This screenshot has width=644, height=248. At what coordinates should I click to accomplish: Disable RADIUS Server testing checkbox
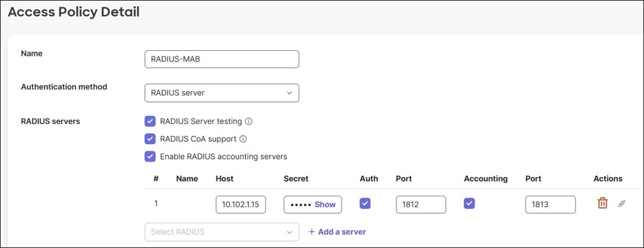(150, 121)
